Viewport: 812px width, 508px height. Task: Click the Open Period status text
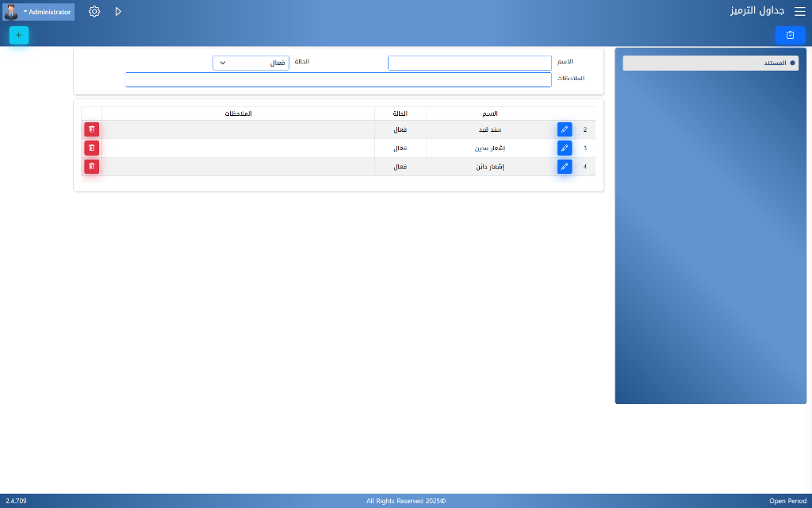point(787,501)
